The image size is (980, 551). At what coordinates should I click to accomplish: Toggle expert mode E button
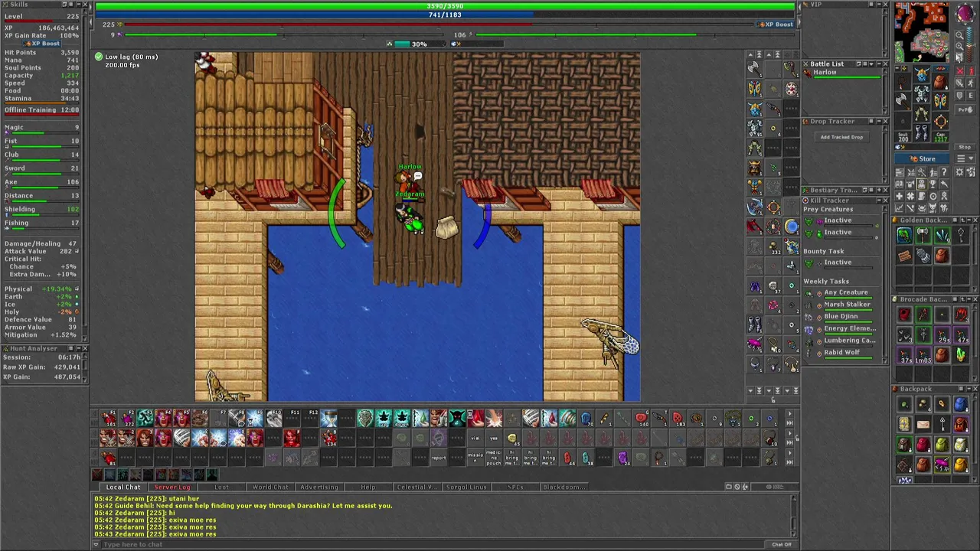click(971, 96)
